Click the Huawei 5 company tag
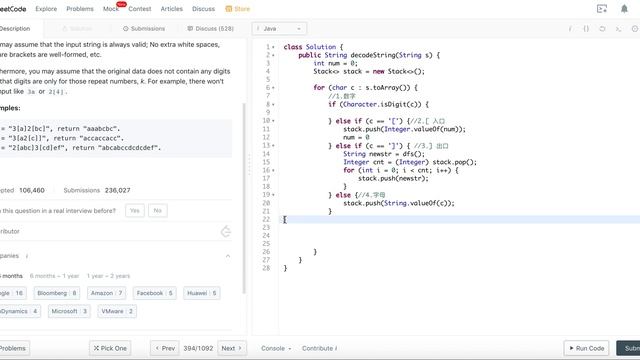The height and width of the screenshot is (360, 640). (x=202, y=293)
